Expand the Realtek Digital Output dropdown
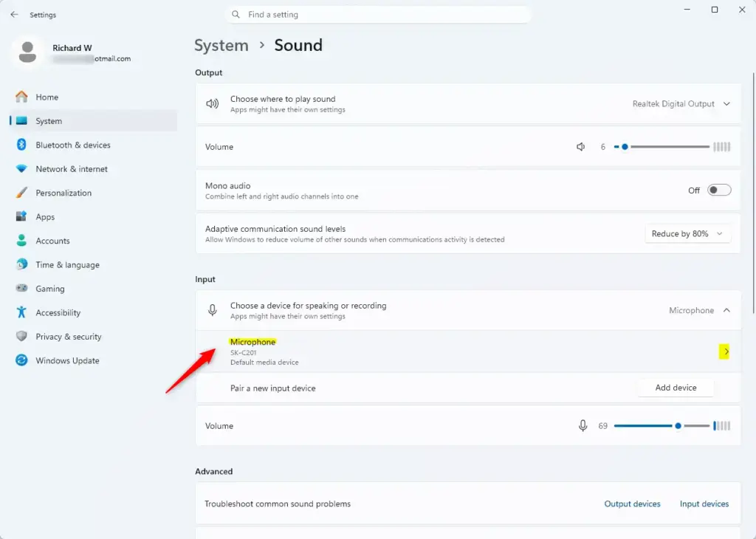Image resolution: width=756 pixels, height=539 pixels. (x=681, y=103)
